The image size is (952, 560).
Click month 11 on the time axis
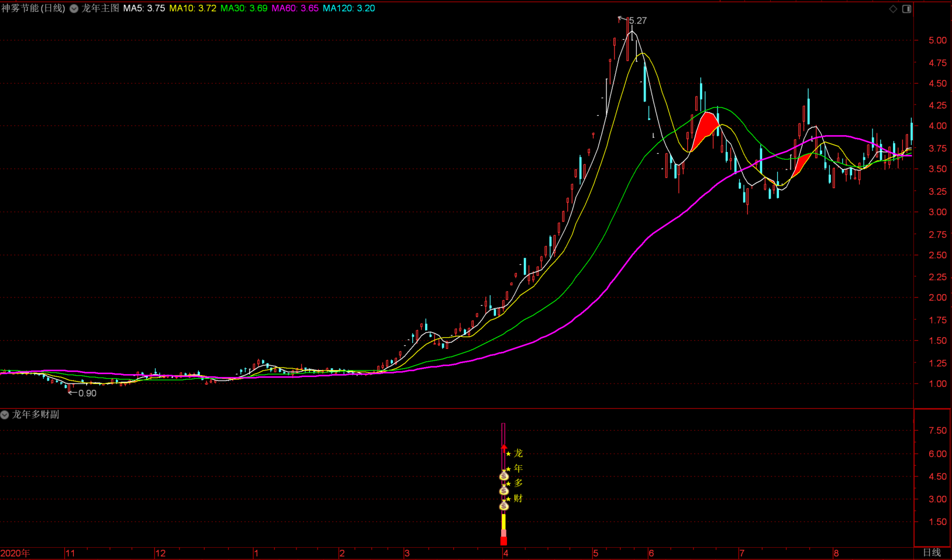click(x=70, y=553)
